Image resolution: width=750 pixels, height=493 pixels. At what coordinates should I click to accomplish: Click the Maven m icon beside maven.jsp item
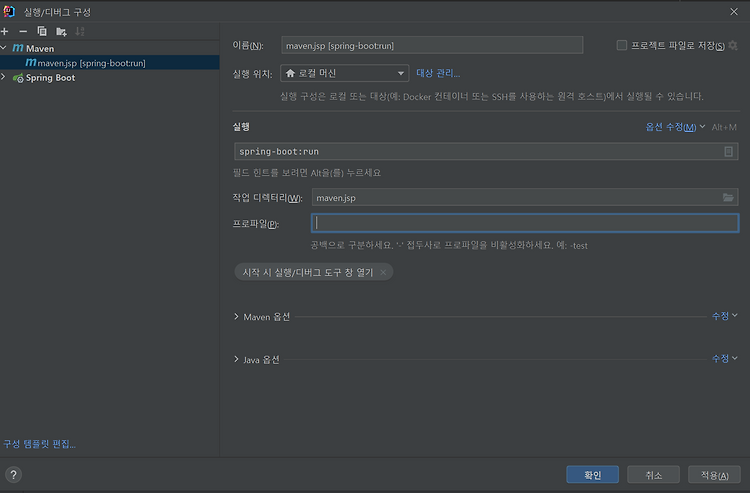coord(31,63)
